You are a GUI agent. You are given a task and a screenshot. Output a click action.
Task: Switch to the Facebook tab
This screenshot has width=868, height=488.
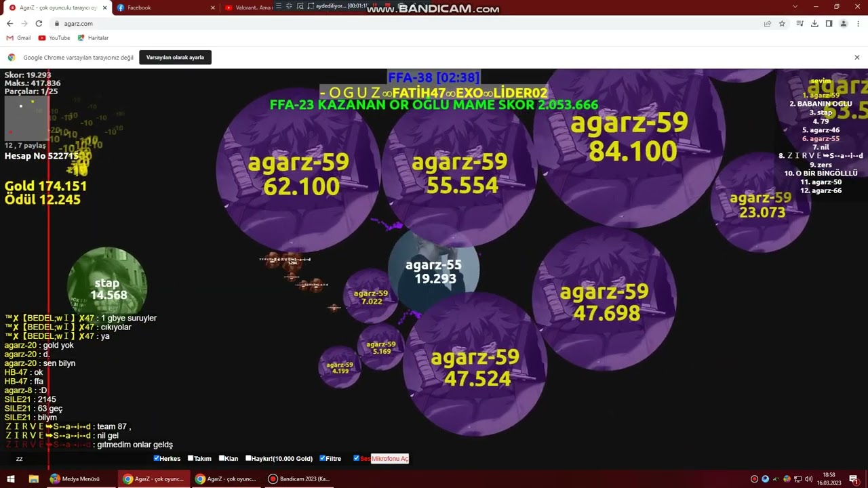(x=165, y=7)
